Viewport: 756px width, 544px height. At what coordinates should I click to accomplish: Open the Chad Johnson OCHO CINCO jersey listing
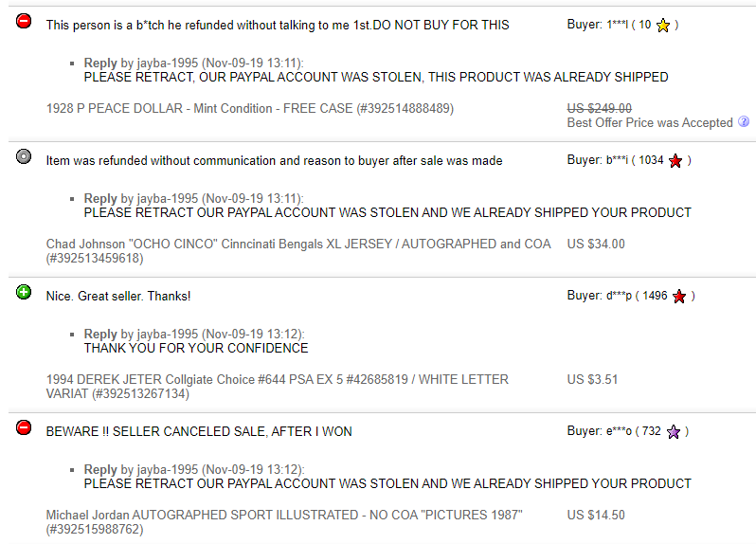(298, 251)
